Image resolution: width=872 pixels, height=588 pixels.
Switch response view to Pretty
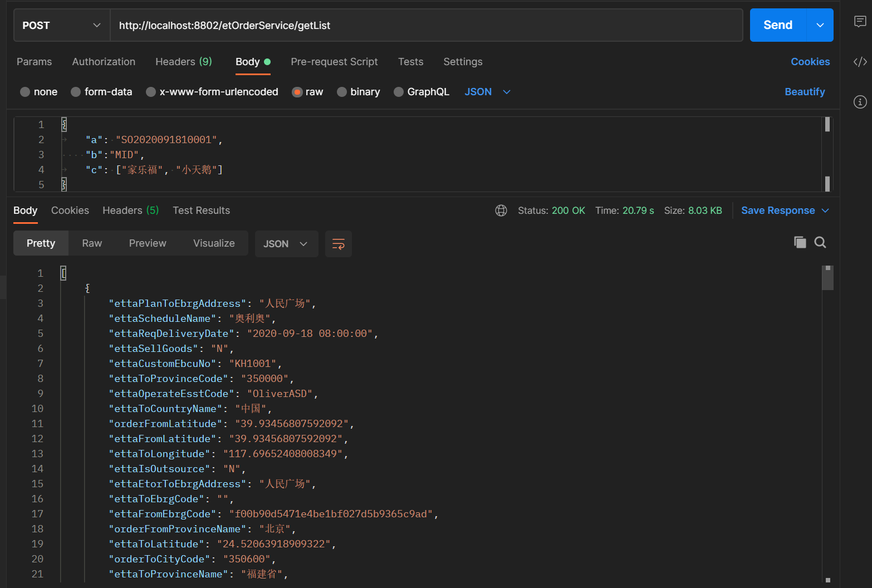pyautogui.click(x=41, y=243)
